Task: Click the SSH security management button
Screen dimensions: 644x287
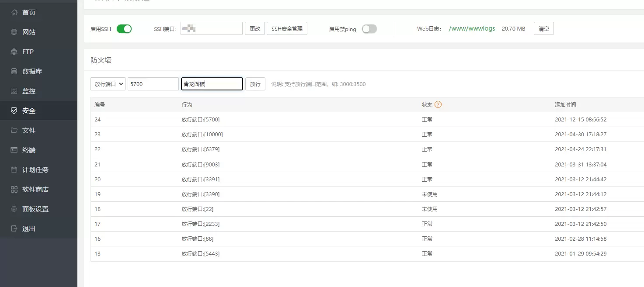Action: [x=287, y=29]
